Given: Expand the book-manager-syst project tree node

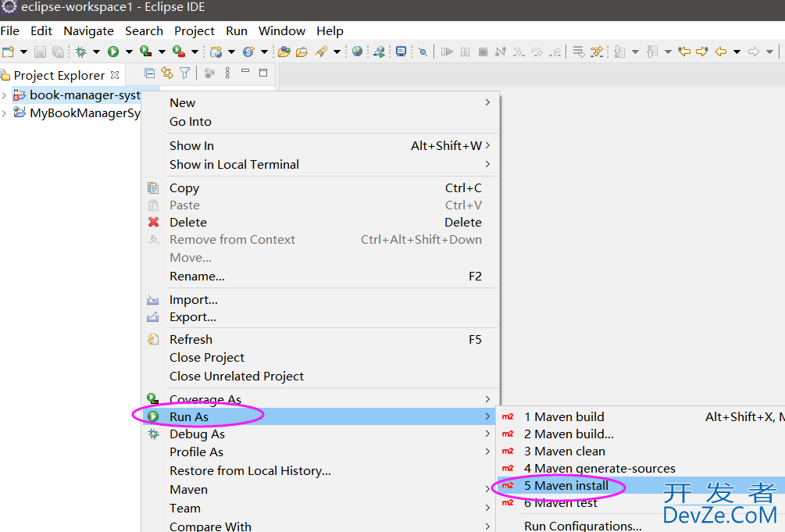Looking at the screenshot, I should pos(4,95).
